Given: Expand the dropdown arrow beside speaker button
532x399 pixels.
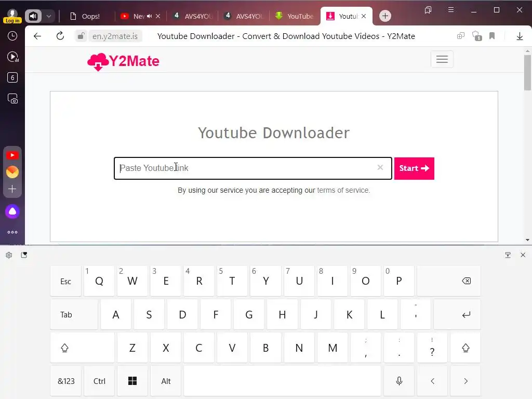Looking at the screenshot, I should (48, 16).
